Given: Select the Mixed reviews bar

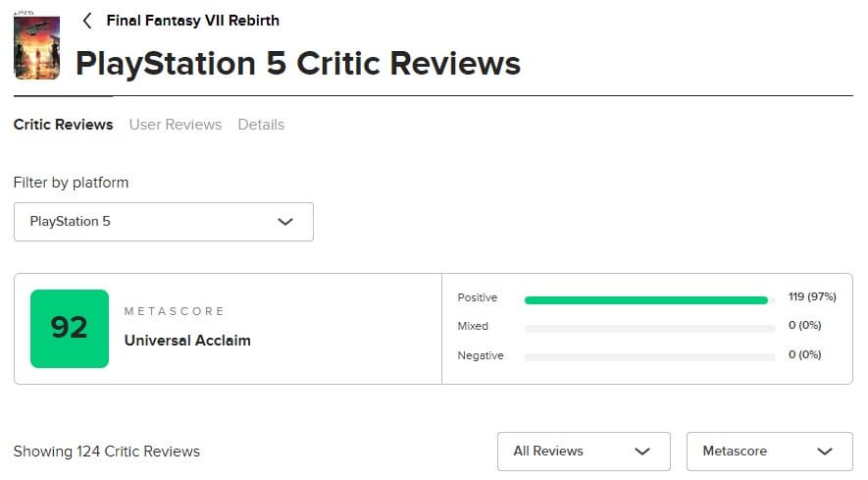Looking at the screenshot, I should (x=650, y=328).
